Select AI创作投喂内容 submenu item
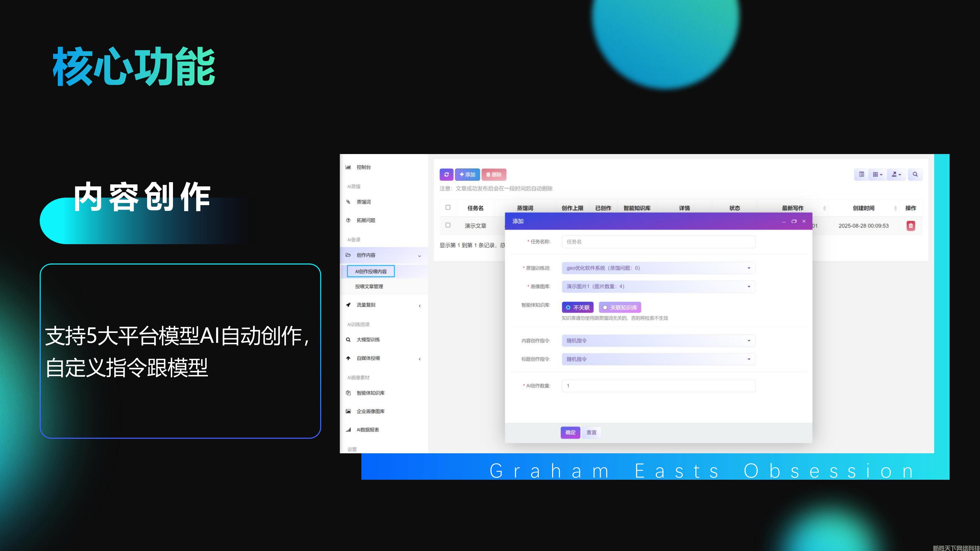Screen dimensions: 980x551 coord(370,272)
